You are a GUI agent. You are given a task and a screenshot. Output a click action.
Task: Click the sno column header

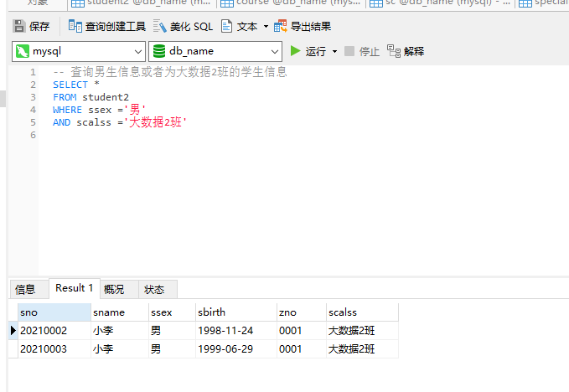coord(54,312)
